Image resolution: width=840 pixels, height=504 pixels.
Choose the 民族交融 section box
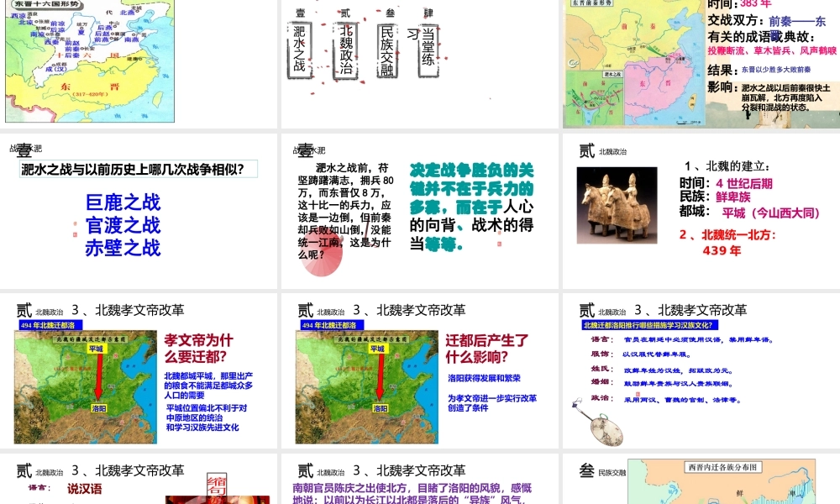tap(386, 50)
